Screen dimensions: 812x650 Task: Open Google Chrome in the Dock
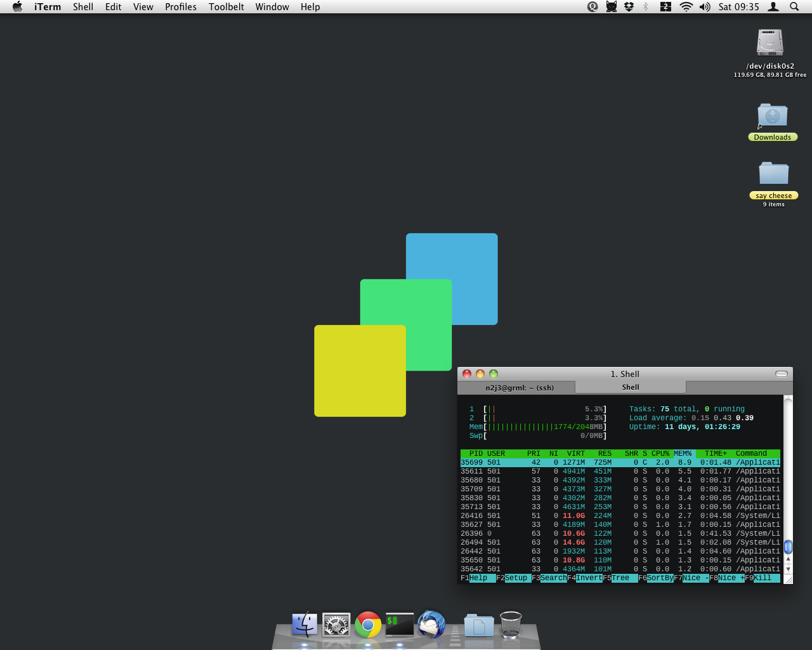point(368,625)
